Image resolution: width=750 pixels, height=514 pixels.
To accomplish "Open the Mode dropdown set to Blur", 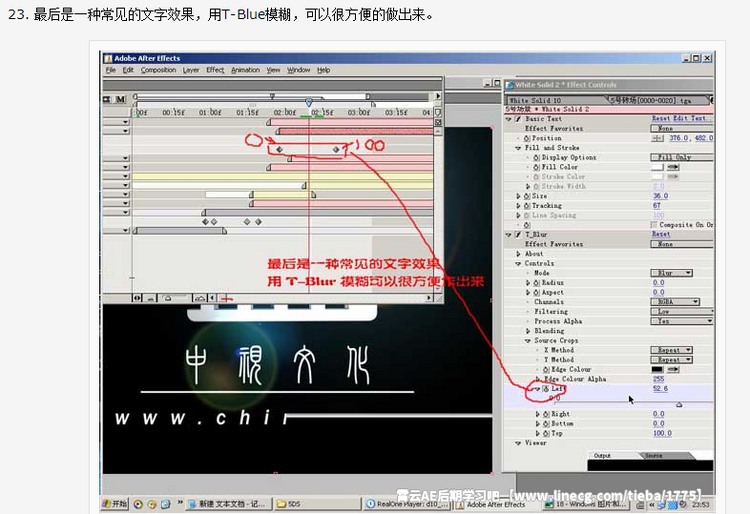I will 672,273.
